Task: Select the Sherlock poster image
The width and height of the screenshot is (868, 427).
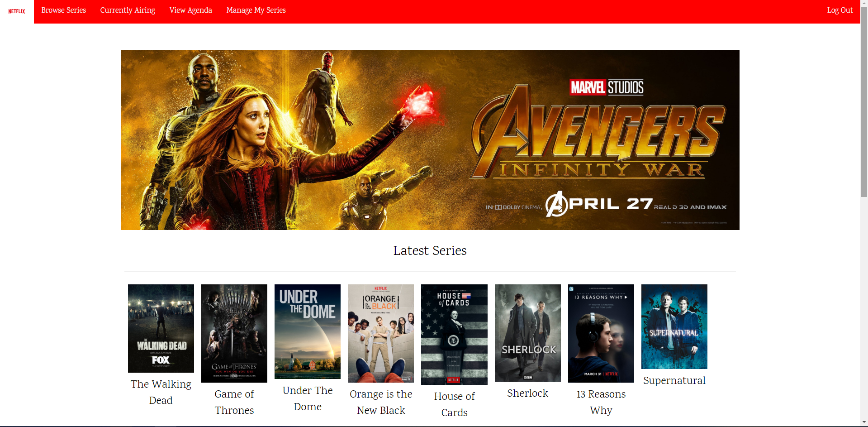Action: pos(528,333)
